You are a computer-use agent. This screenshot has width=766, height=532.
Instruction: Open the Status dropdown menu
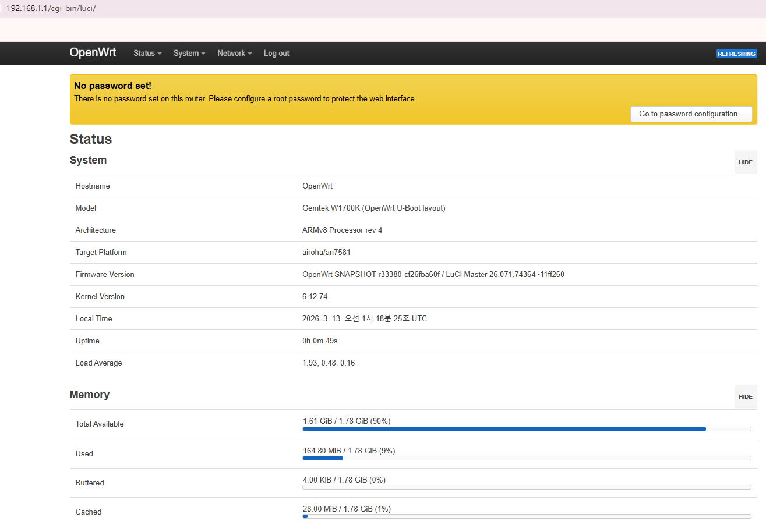(x=147, y=53)
